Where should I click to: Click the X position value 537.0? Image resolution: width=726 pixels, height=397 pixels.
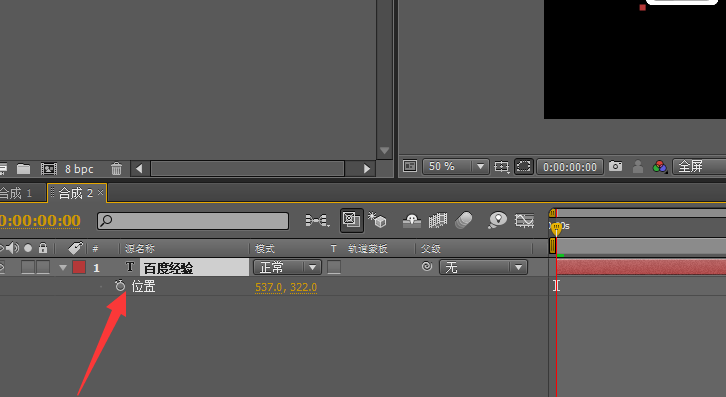269,287
